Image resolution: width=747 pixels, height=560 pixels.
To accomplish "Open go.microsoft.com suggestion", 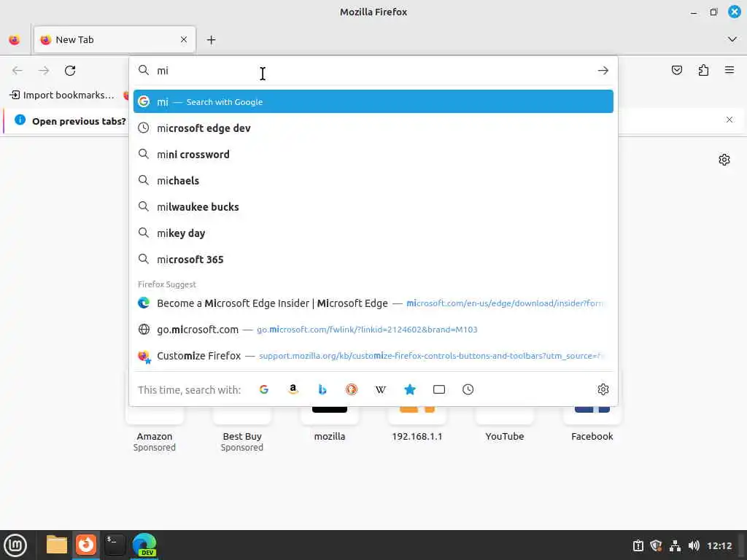I will [373, 329].
